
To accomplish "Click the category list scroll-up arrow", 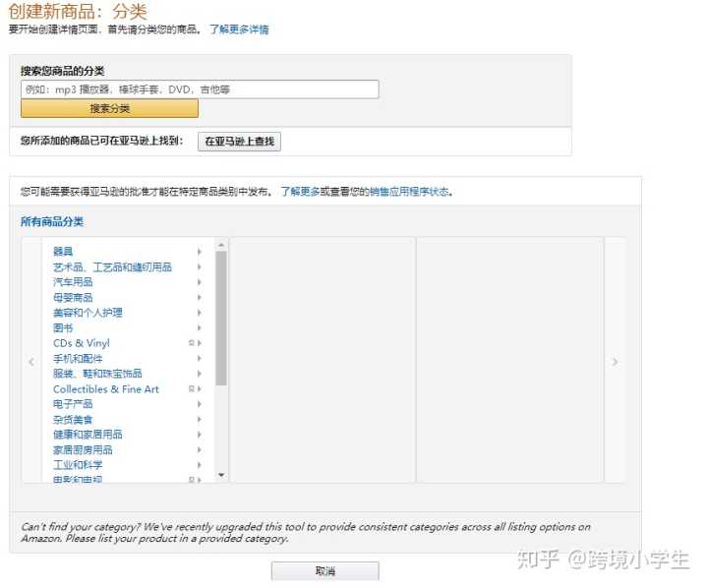I will pyautogui.click(x=221, y=245).
